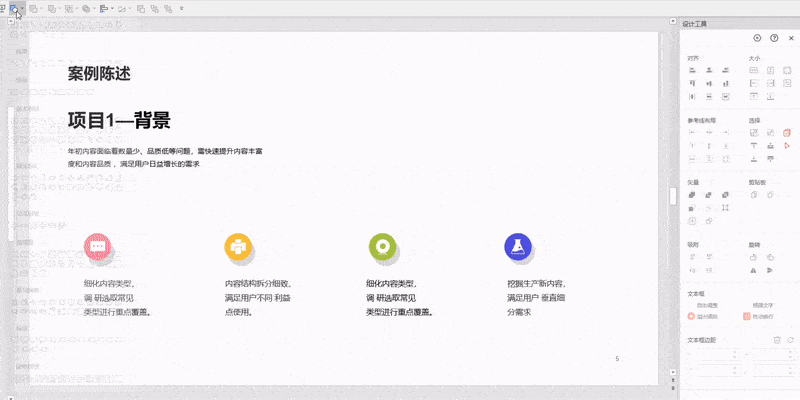Close the 设计工具 panel

point(791,38)
